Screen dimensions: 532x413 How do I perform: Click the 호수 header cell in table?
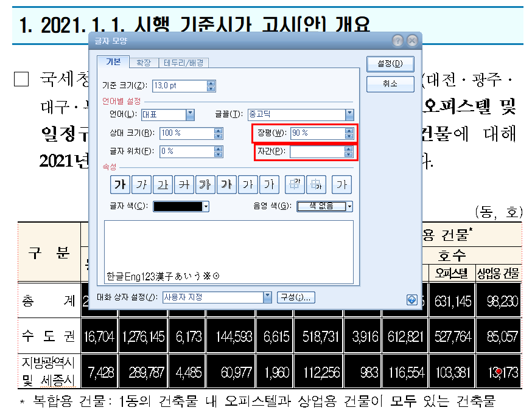point(452,255)
